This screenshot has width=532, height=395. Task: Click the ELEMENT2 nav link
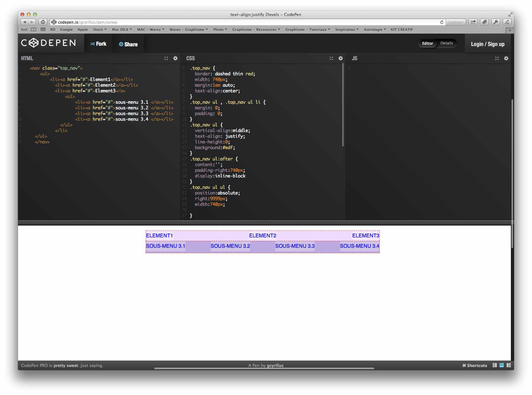pyautogui.click(x=263, y=235)
